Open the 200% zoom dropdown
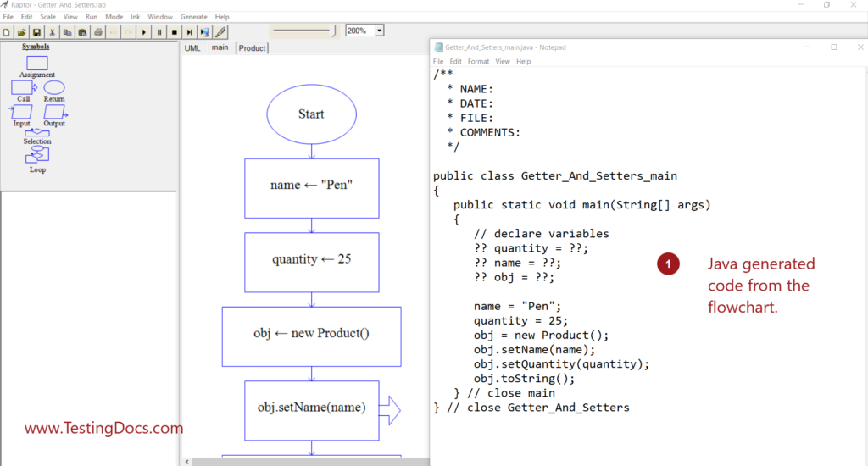 [379, 31]
